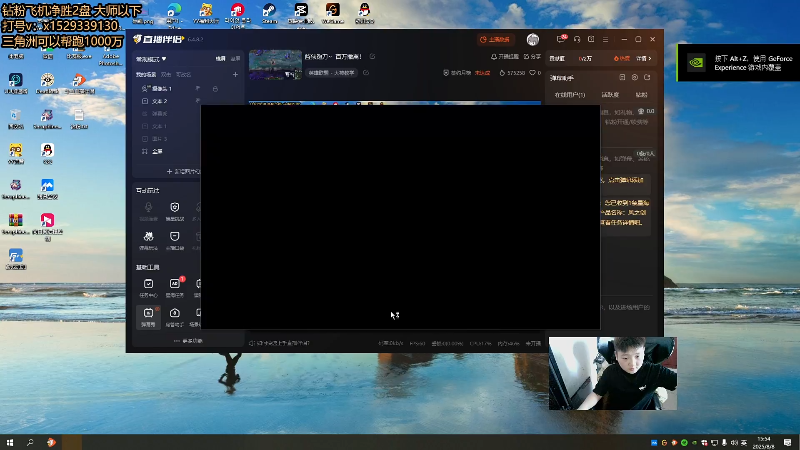Toggle visibility icon on 文本 2 row
Viewport: 800px width, 450px height.
pos(198,101)
